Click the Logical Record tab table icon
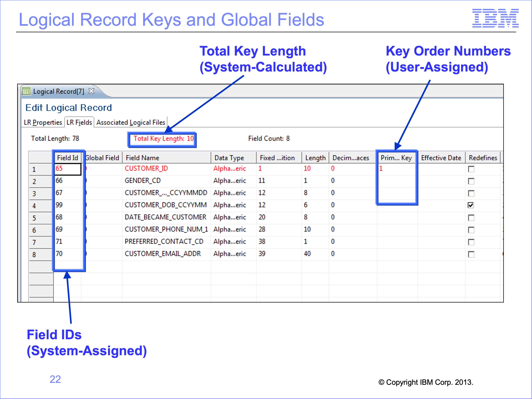The width and height of the screenshot is (532, 399). pos(26,91)
